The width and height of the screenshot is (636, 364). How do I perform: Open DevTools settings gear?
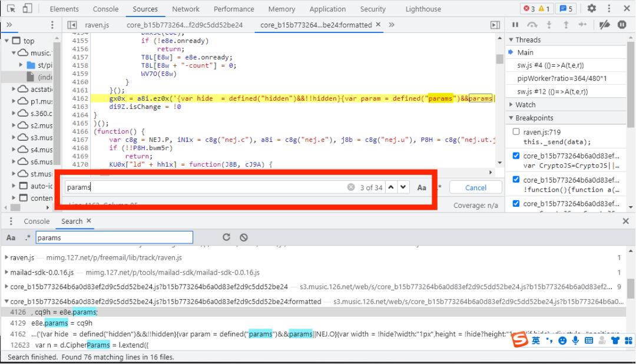pyautogui.click(x=592, y=9)
